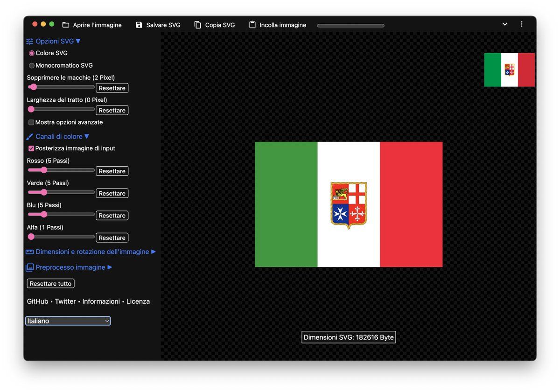The height and width of the screenshot is (392, 560).
Task: Click the Verde steps slider
Action: pos(61,192)
